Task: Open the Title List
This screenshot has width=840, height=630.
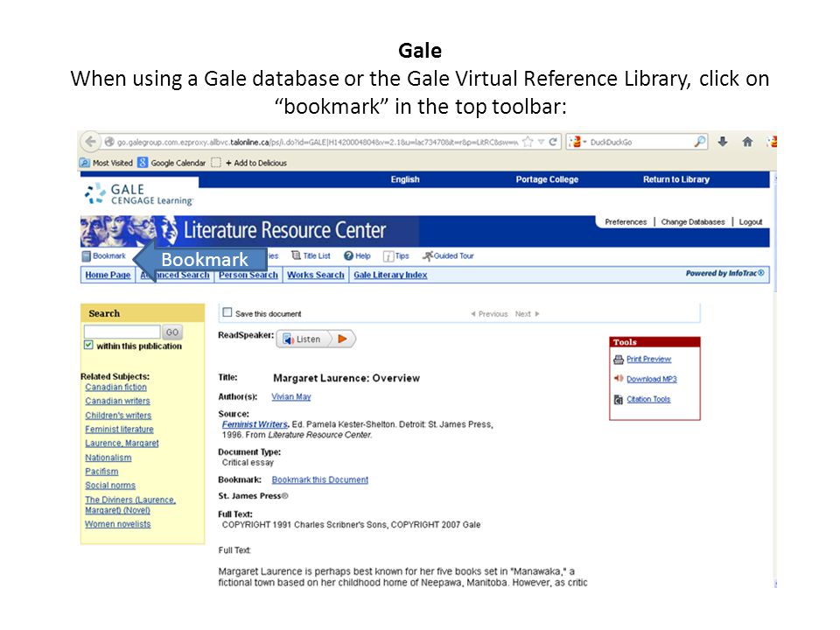Action: (311, 256)
